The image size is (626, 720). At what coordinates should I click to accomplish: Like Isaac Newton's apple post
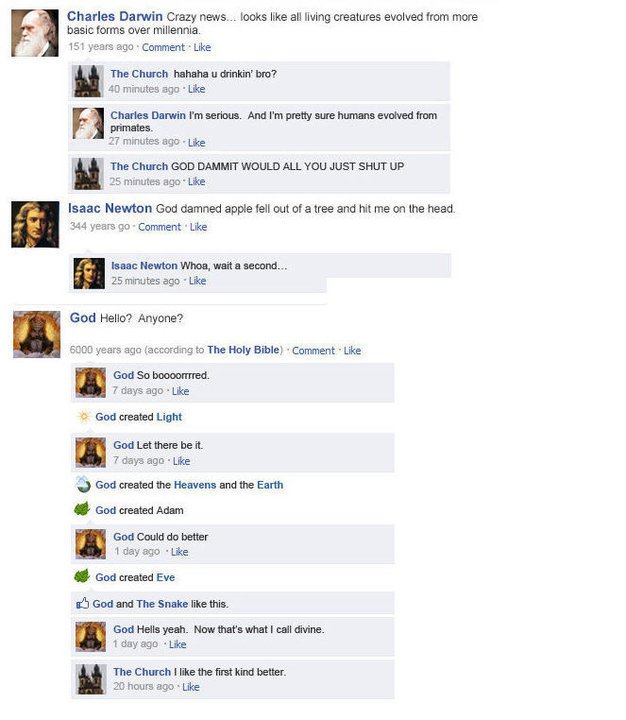pyautogui.click(x=198, y=227)
